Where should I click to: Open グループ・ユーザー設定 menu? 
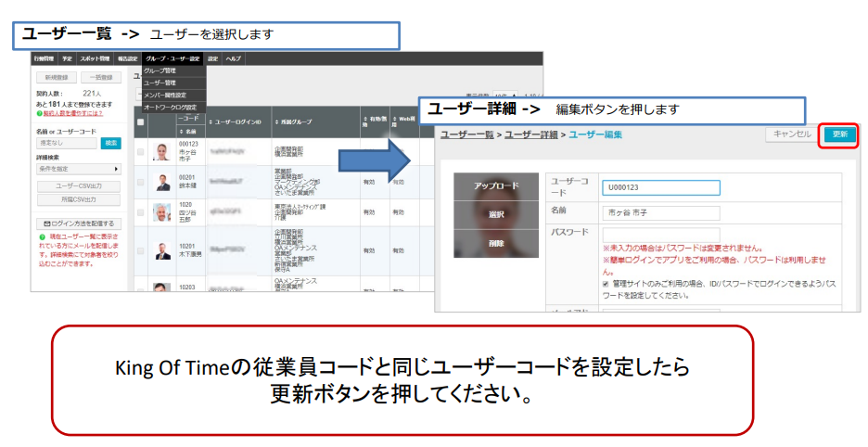click(x=173, y=58)
